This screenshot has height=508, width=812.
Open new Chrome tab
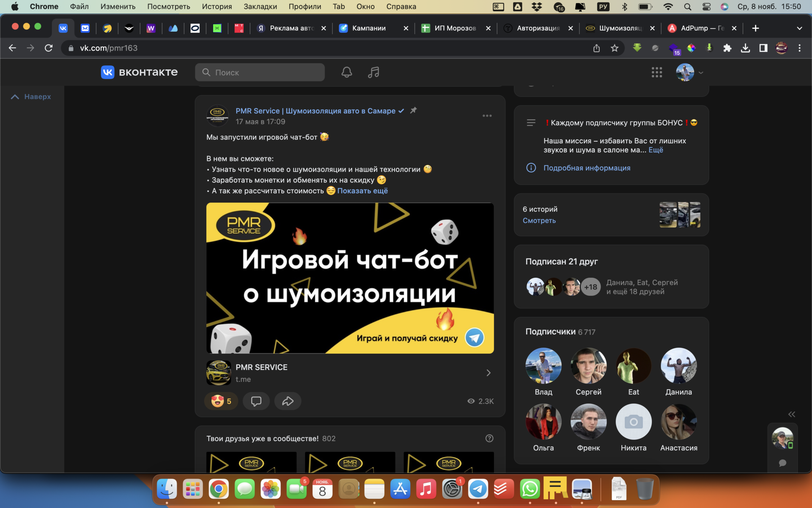click(755, 28)
